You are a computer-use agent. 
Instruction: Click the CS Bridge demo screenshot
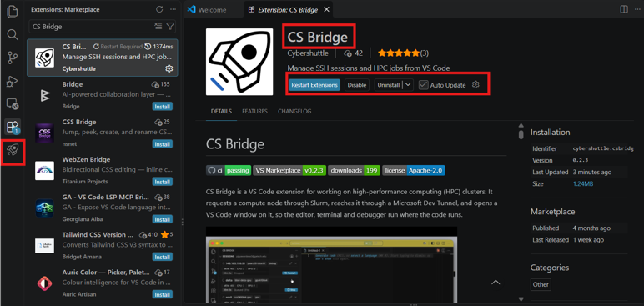(331, 265)
